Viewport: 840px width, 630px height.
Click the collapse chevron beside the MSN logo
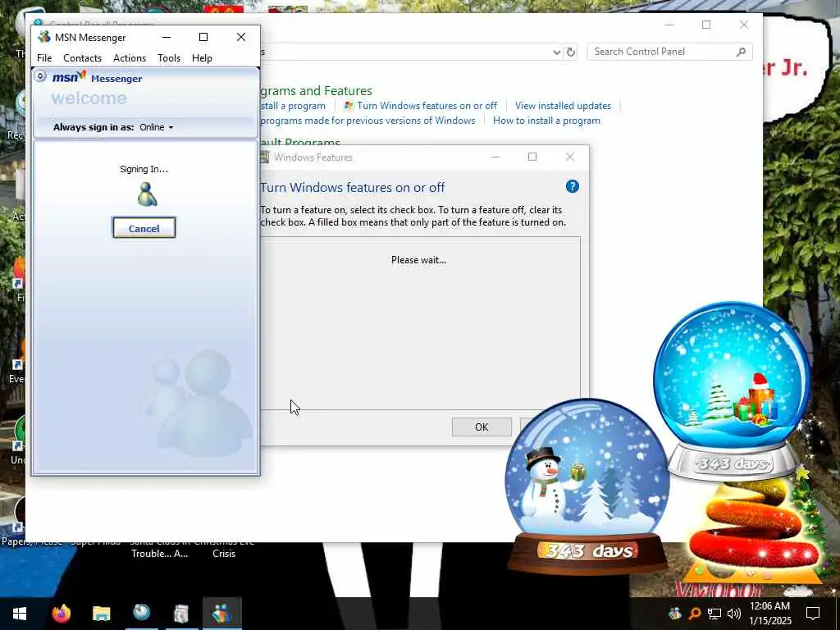tap(40, 76)
